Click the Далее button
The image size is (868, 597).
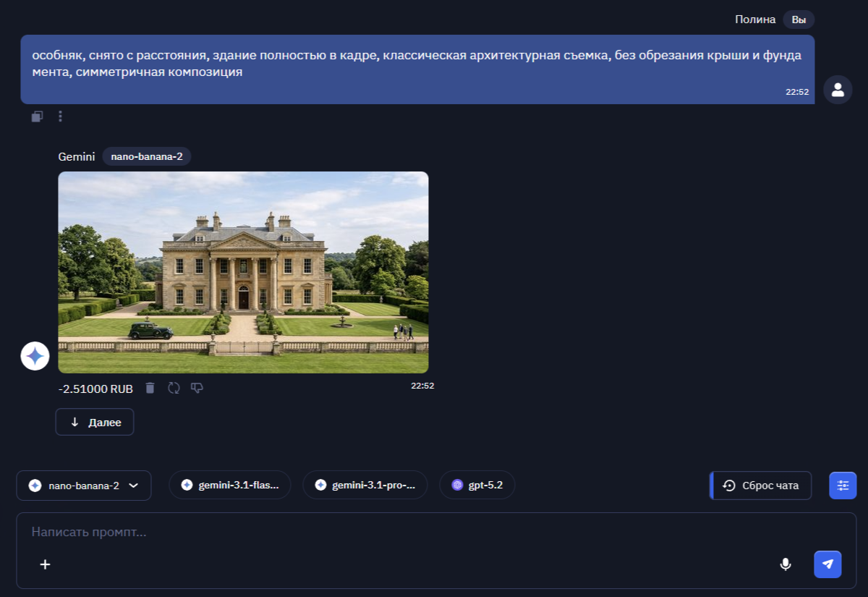[95, 423]
